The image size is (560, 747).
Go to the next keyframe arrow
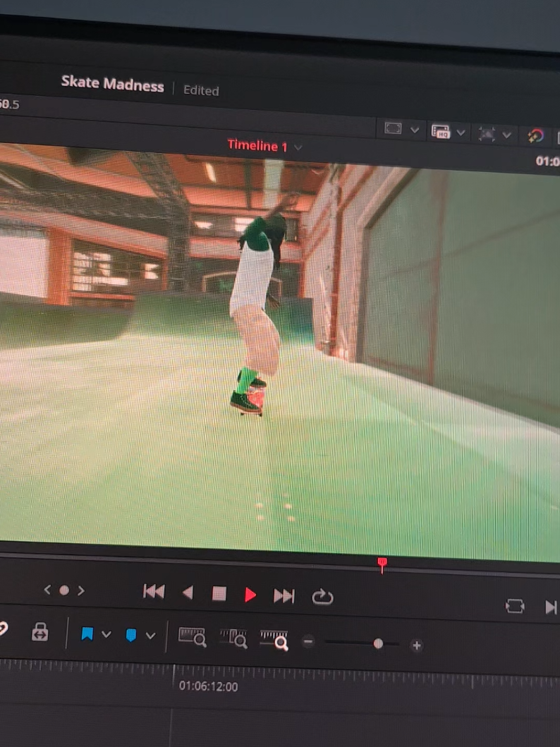(81, 590)
